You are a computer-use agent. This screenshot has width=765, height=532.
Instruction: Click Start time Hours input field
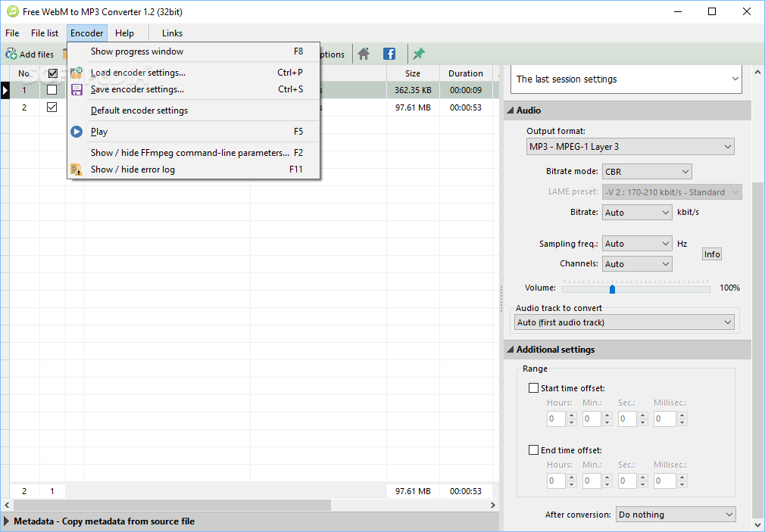click(x=556, y=419)
